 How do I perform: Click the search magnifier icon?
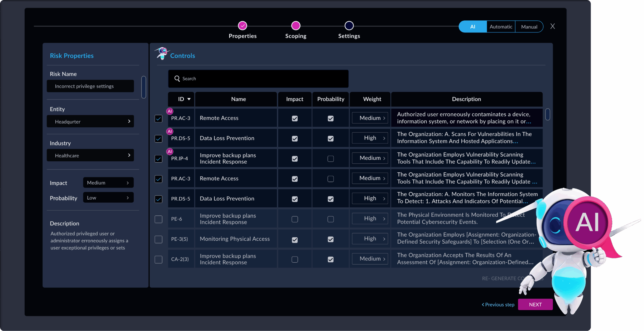point(177,79)
